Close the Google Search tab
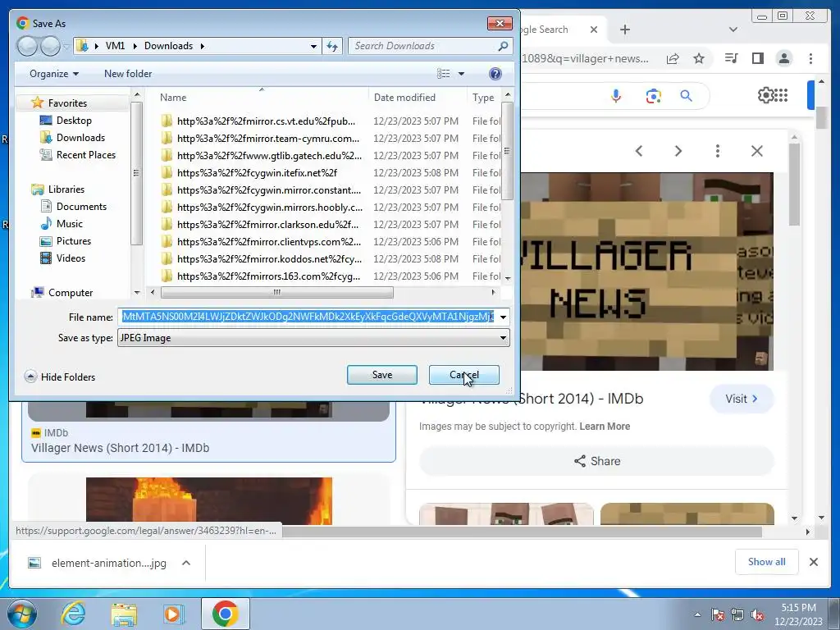The image size is (840, 630). pos(594,30)
